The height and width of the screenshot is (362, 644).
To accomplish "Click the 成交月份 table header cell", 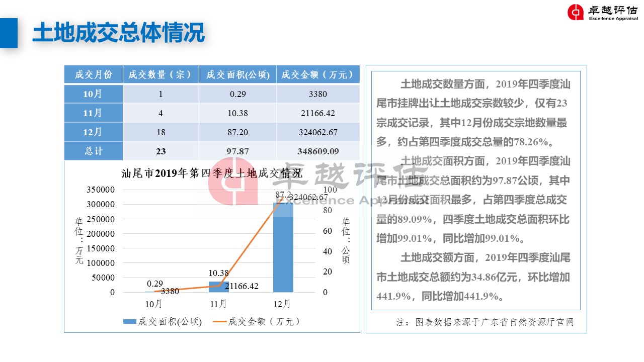I will pos(93,74).
